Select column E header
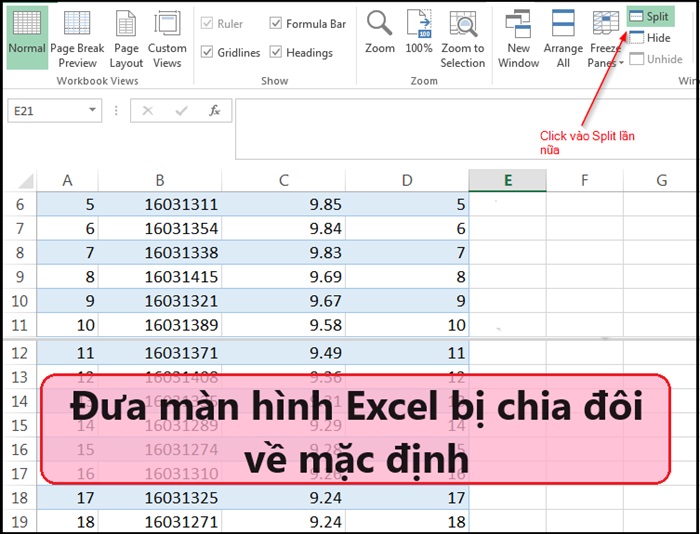700x534 pixels. [508, 181]
